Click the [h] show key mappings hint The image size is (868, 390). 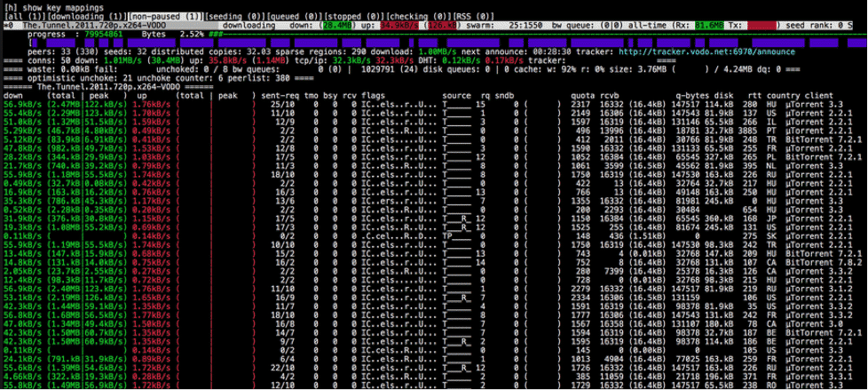pyautogui.click(x=53, y=8)
